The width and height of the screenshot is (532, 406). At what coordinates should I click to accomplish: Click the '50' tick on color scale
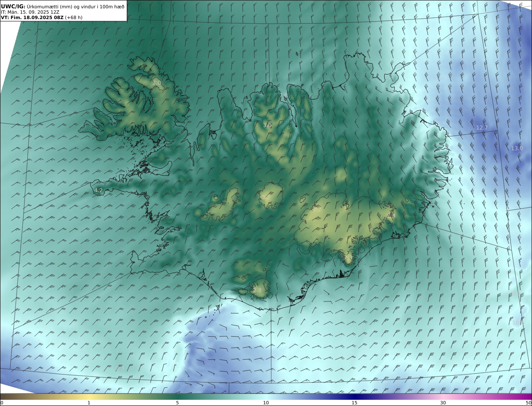pos(529,403)
